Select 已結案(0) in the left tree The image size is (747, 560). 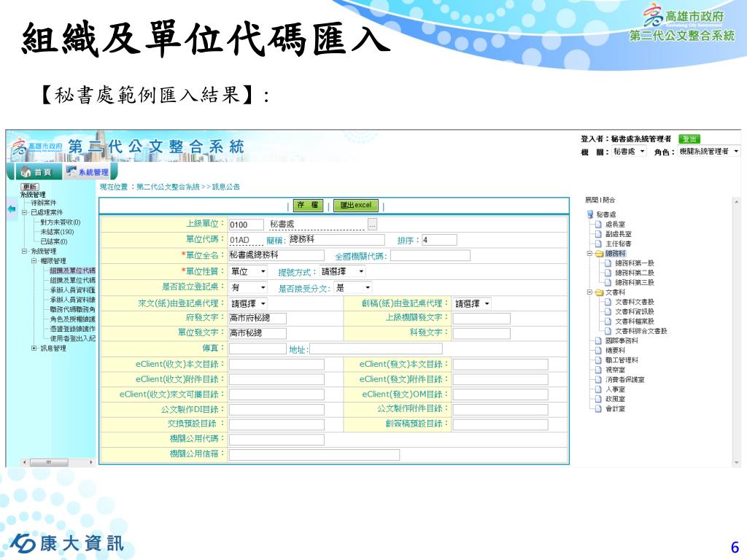pyautogui.click(x=54, y=241)
